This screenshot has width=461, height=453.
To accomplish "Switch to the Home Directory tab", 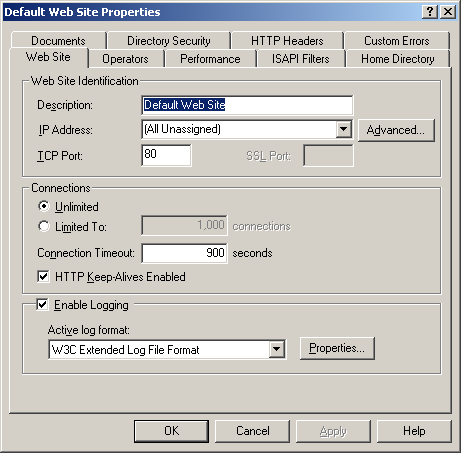I will pos(398,59).
